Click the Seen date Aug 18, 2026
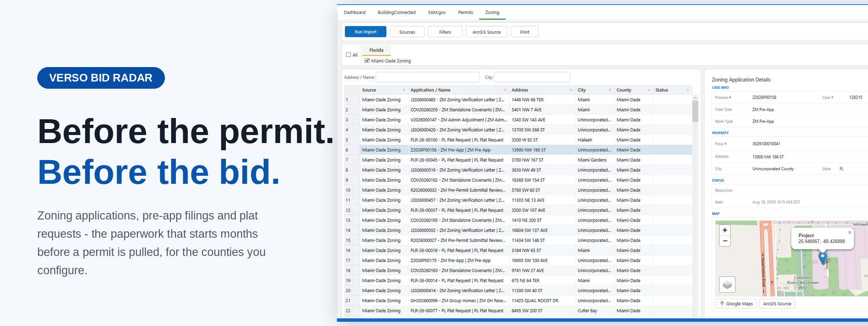This screenshot has height=326, width=868. 776,202
